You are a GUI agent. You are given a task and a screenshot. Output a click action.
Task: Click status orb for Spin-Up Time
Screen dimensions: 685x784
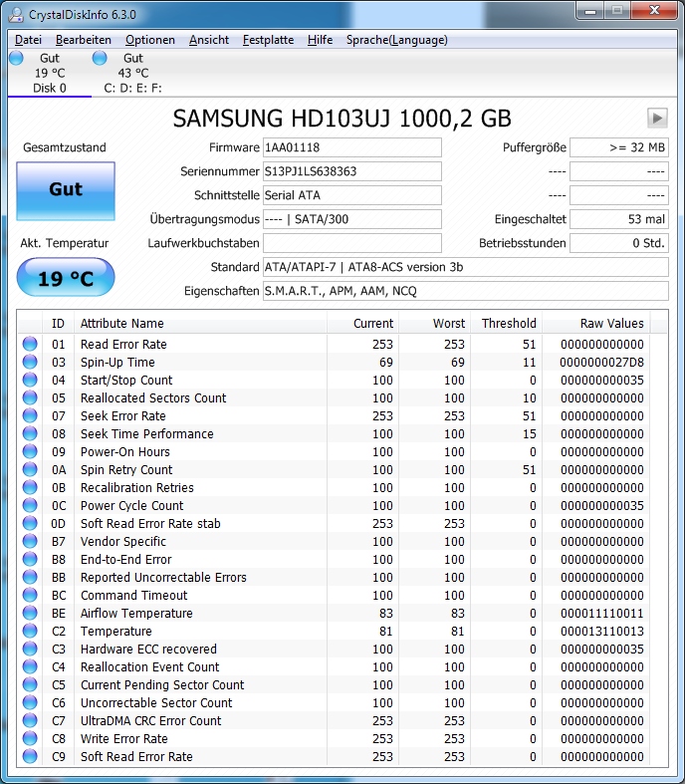coord(30,362)
